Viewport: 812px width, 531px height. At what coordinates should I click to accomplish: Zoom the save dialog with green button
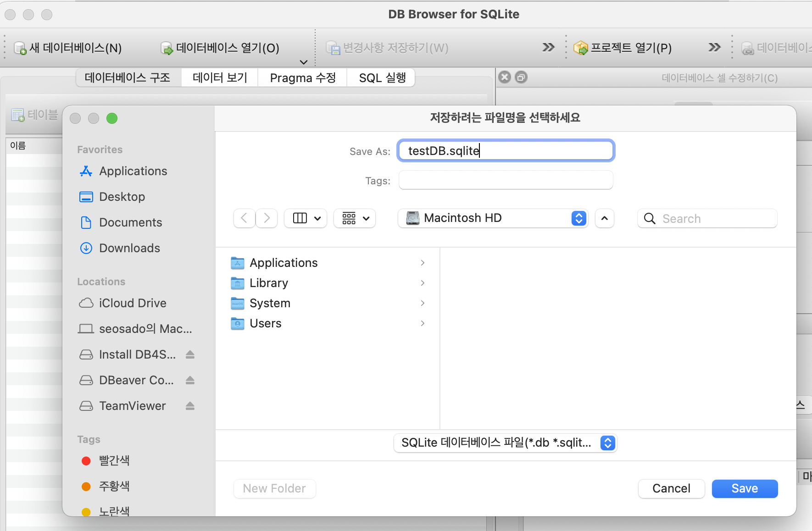pos(112,118)
